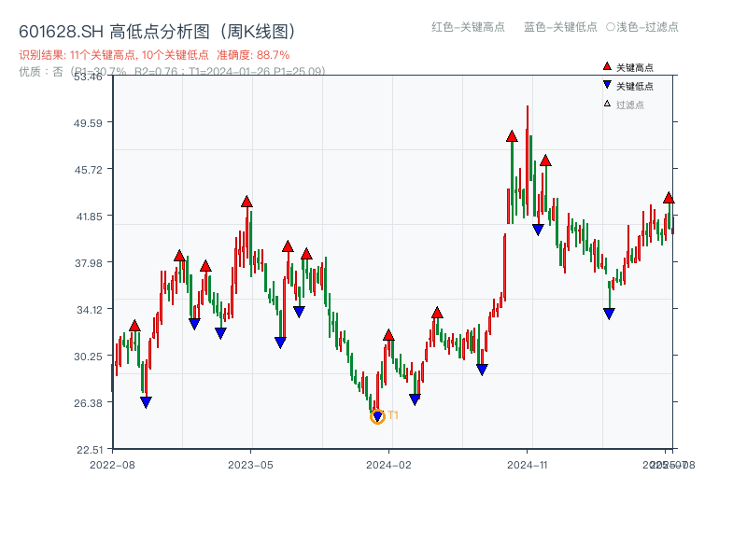Select red key-high triangle just above T1 low
The image size is (747, 560).
click(388, 335)
